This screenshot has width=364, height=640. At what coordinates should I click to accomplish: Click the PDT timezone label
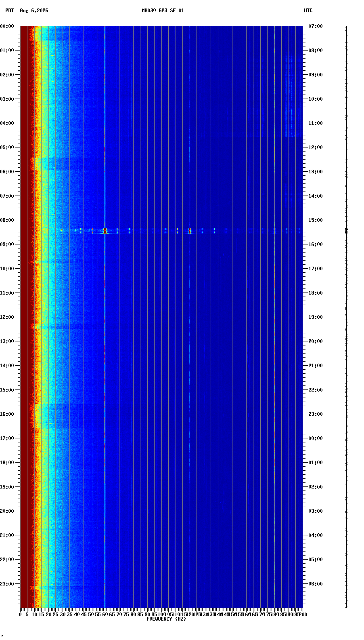point(9,11)
